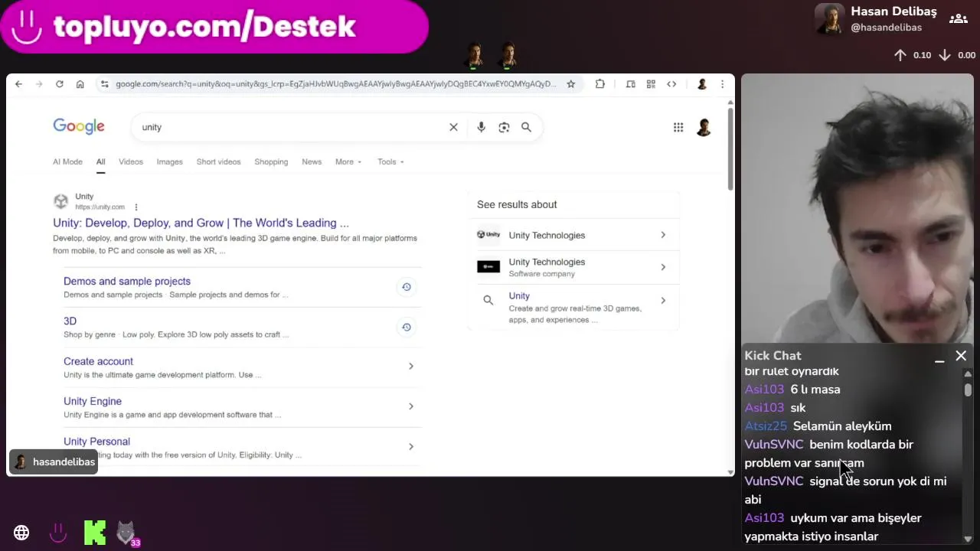
Task: Open Unity: Develop, Deploy, and Grow result
Action: coord(201,223)
